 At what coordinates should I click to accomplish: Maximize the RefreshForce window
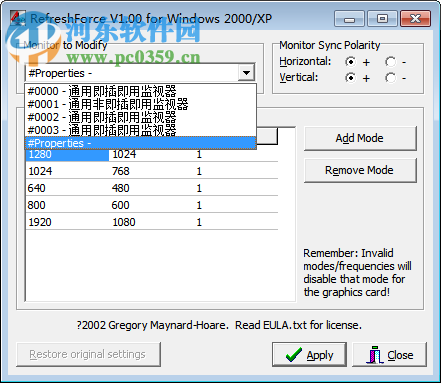[x=382, y=19]
